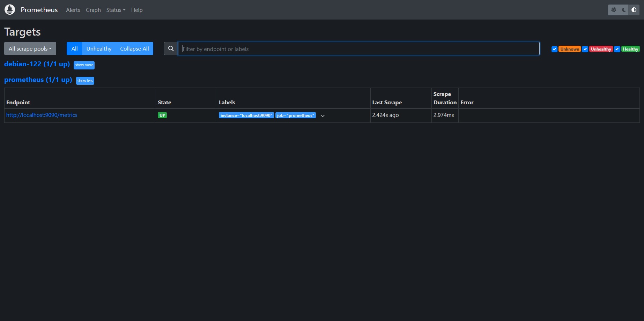Show less for prometheus pool
The image size is (644, 321).
[x=85, y=81]
